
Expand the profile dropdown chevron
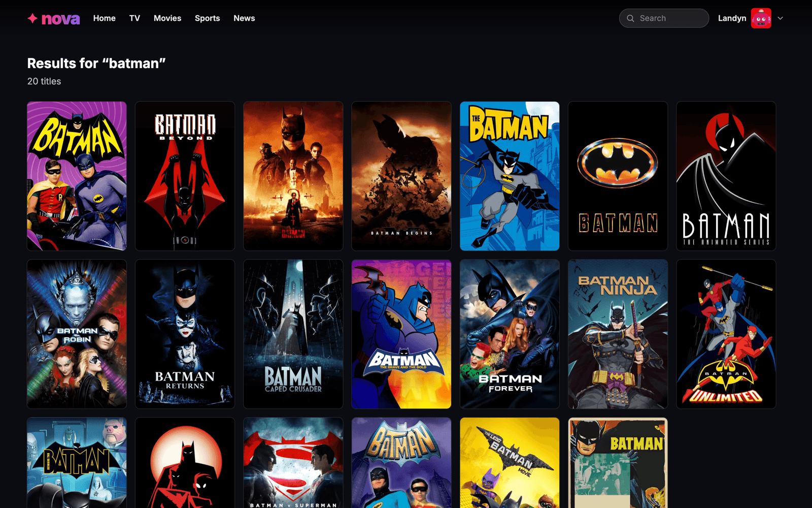pyautogui.click(x=781, y=18)
